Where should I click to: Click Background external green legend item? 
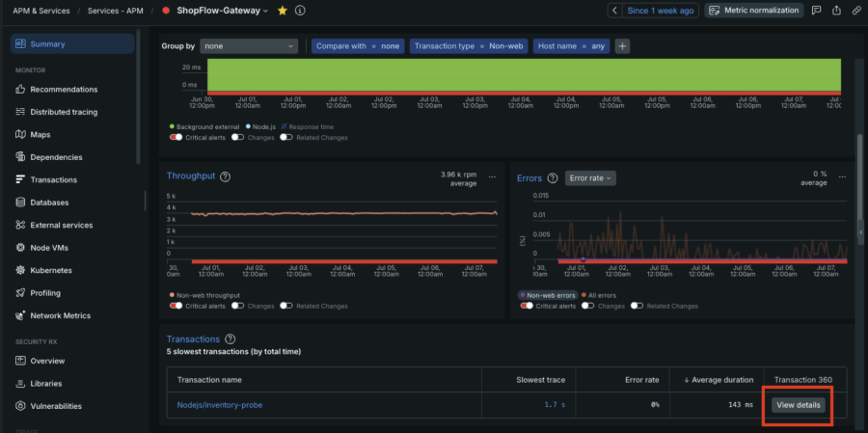coord(204,126)
